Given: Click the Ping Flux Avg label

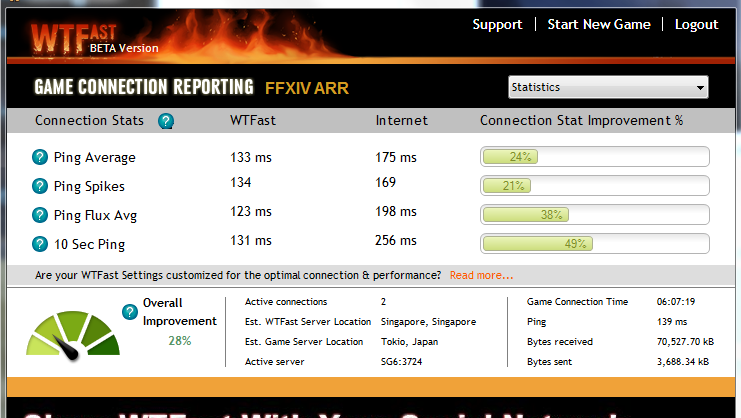Looking at the screenshot, I should 95,215.
